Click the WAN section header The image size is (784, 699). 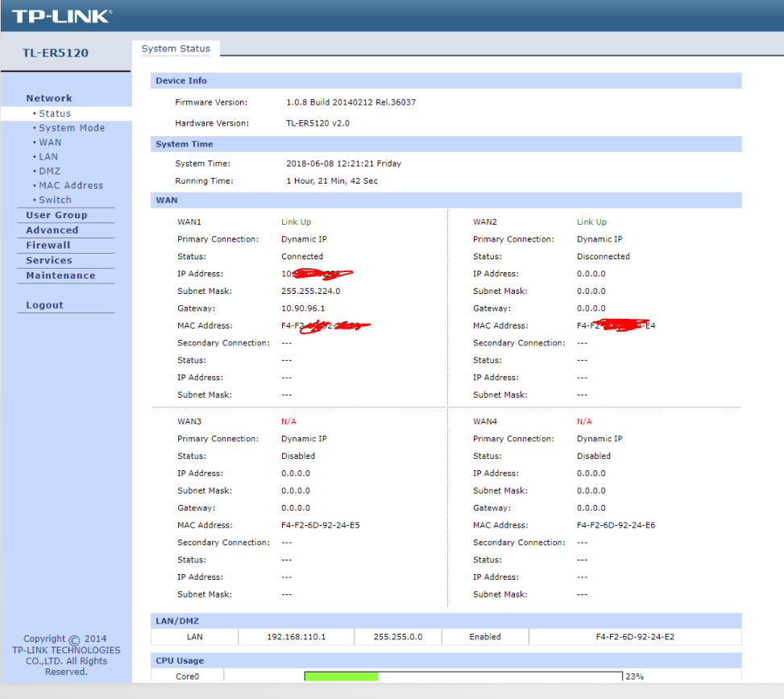446,201
